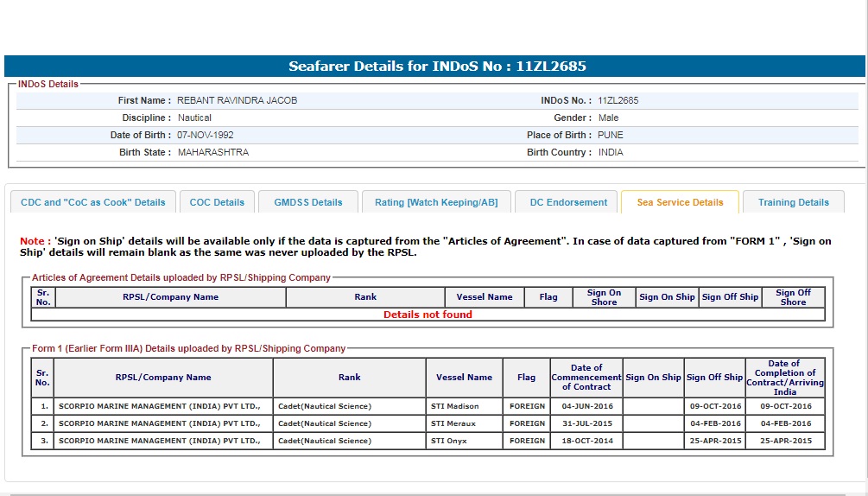Go to the DC Endorsement tab
This screenshot has height=496, width=868.
click(x=568, y=202)
